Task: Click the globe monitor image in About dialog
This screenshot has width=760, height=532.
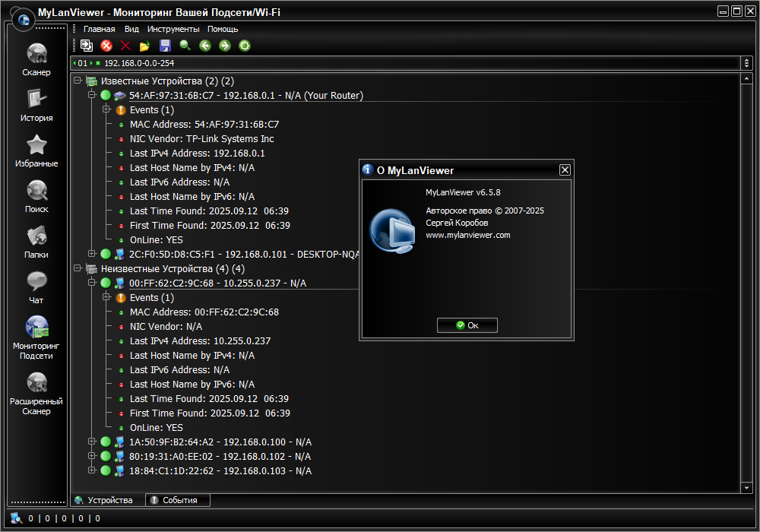Action: pyautogui.click(x=393, y=231)
